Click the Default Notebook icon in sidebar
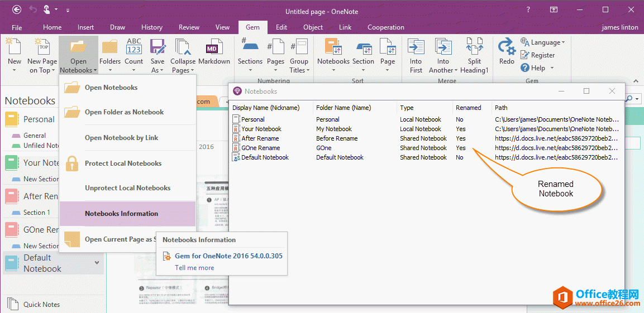644x313 pixels. [12, 263]
